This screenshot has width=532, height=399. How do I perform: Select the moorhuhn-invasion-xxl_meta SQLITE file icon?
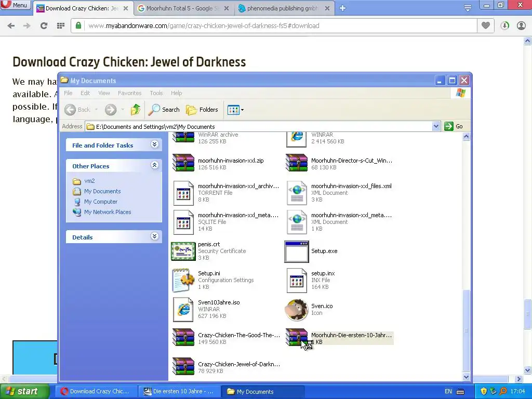pyautogui.click(x=183, y=222)
